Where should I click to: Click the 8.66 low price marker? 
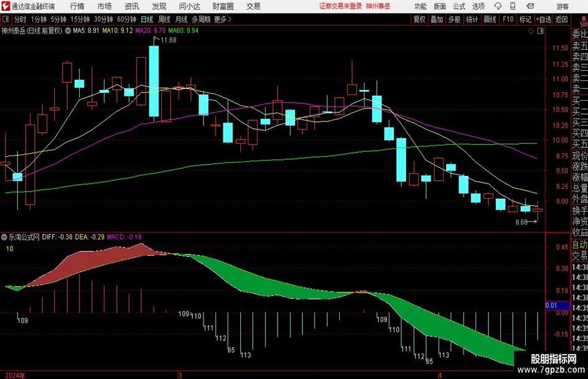coord(521,222)
